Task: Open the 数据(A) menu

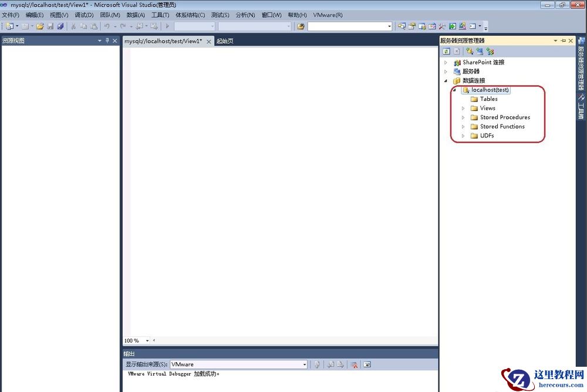Action: pos(136,15)
